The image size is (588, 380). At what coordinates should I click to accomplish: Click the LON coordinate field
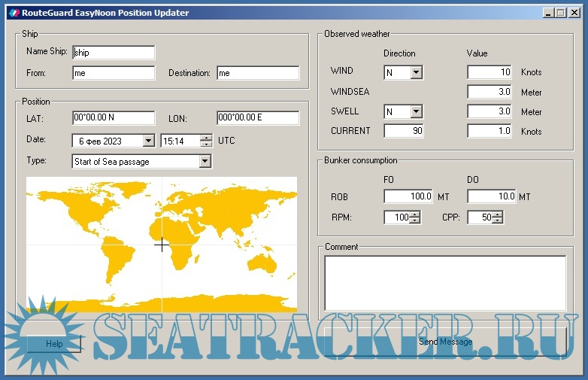(257, 118)
